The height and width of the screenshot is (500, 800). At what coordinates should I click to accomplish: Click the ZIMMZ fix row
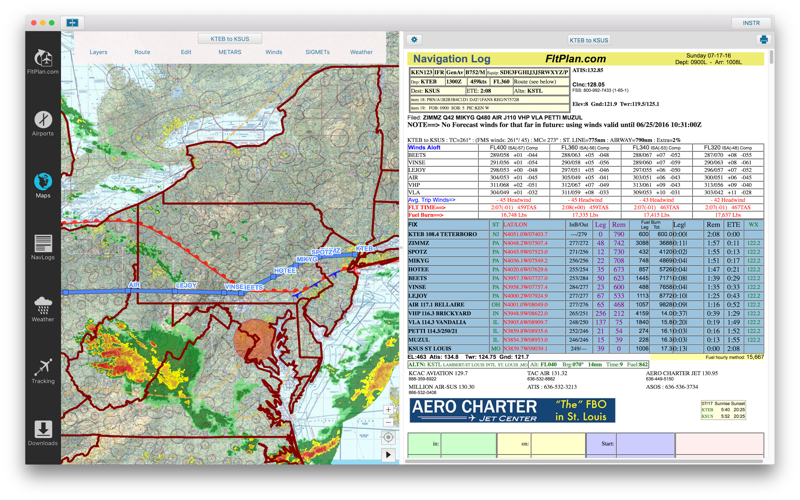585,243
